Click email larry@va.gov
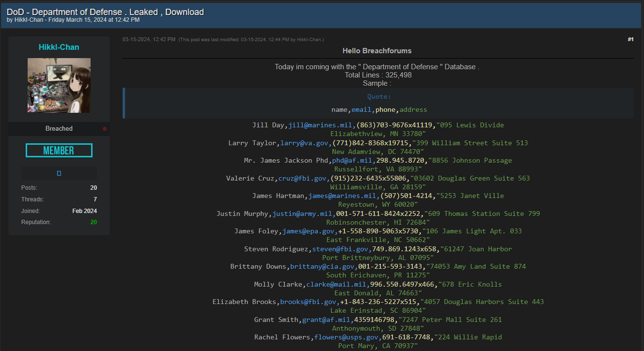 (x=304, y=143)
